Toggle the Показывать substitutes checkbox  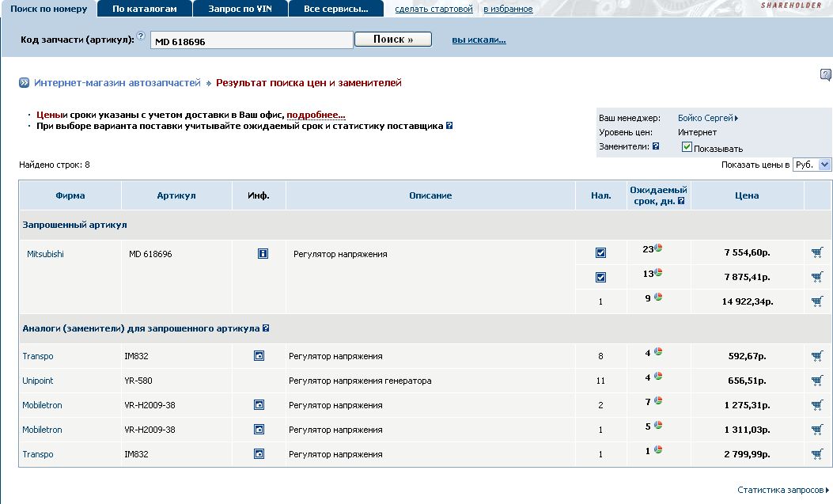(x=687, y=147)
